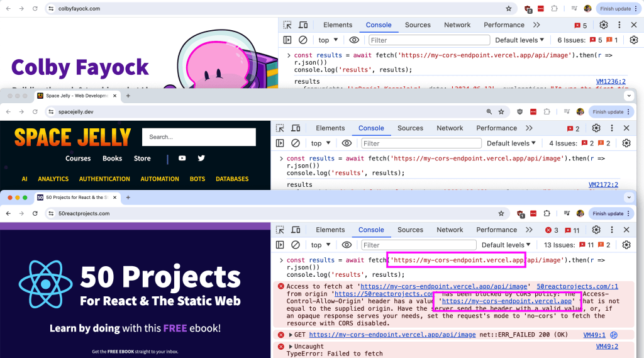Show more DevTools tabs in 50reactprojects window
This screenshot has width=644, height=358.
pos(529,230)
